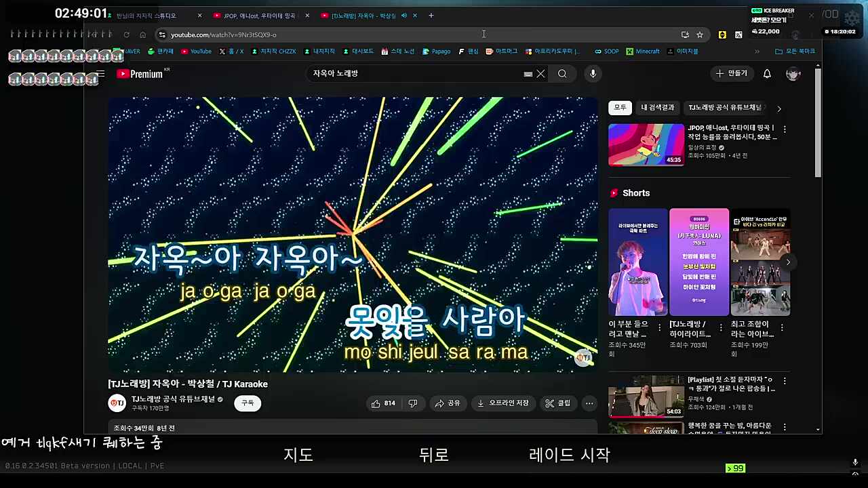Like the video with thumbs up
This screenshot has width=868, height=488.
click(x=384, y=403)
